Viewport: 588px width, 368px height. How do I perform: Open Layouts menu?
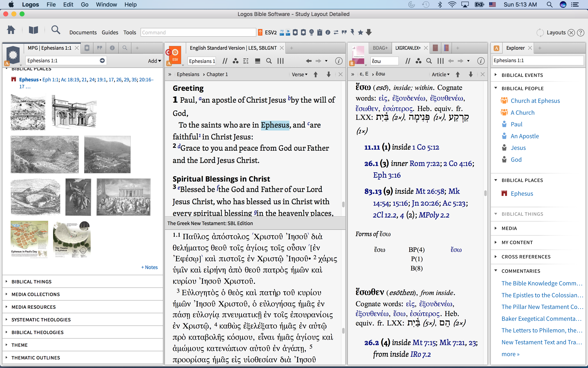click(x=556, y=33)
